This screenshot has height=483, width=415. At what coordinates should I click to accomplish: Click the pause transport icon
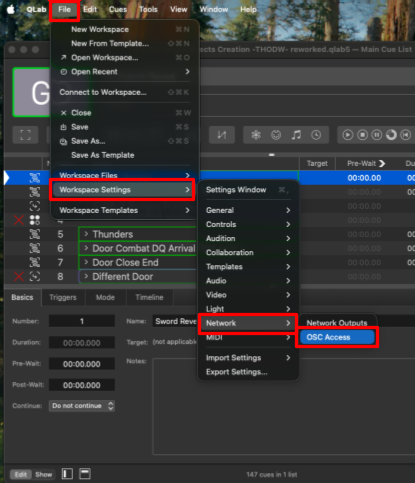click(377, 135)
